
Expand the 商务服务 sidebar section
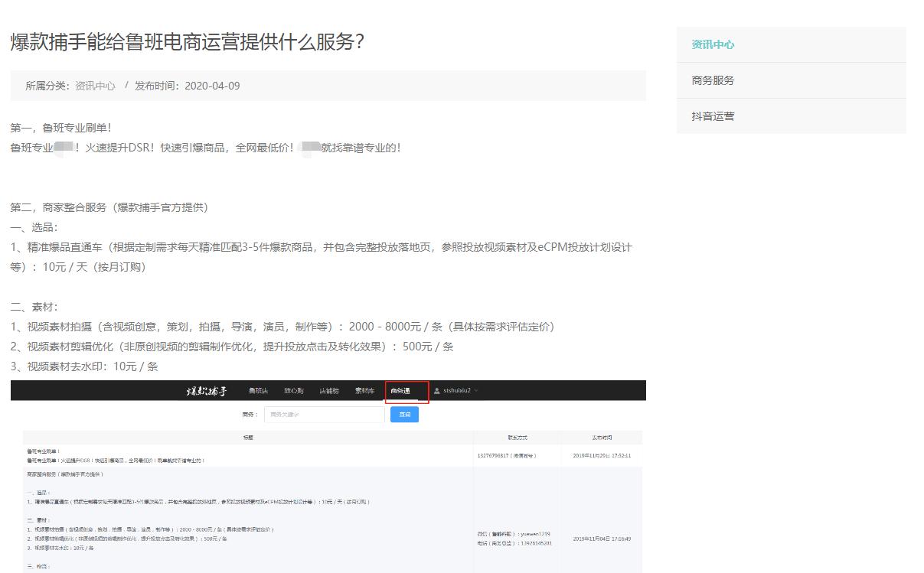tap(710, 80)
